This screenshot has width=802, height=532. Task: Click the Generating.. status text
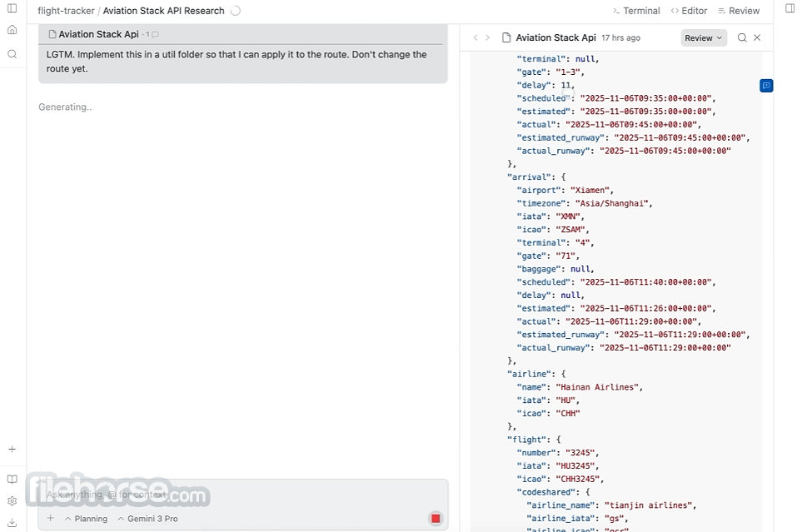[x=65, y=107]
